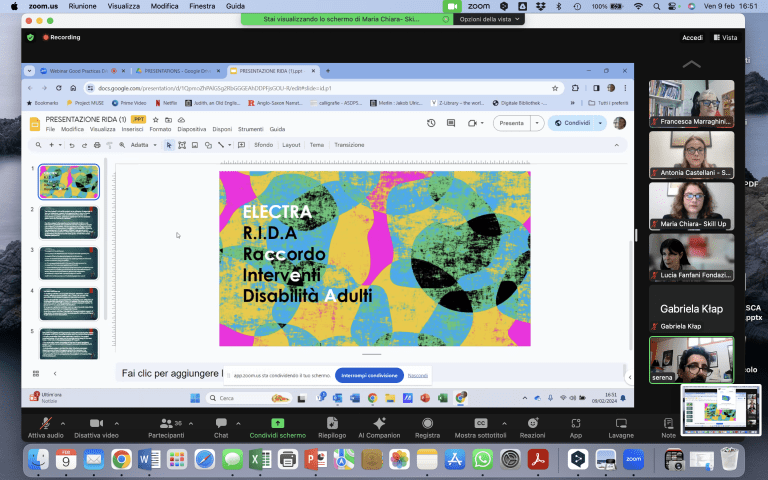Expand video options arrow next to Disattiva video
Viewport: 768px width, 480px height.
pos(117,423)
